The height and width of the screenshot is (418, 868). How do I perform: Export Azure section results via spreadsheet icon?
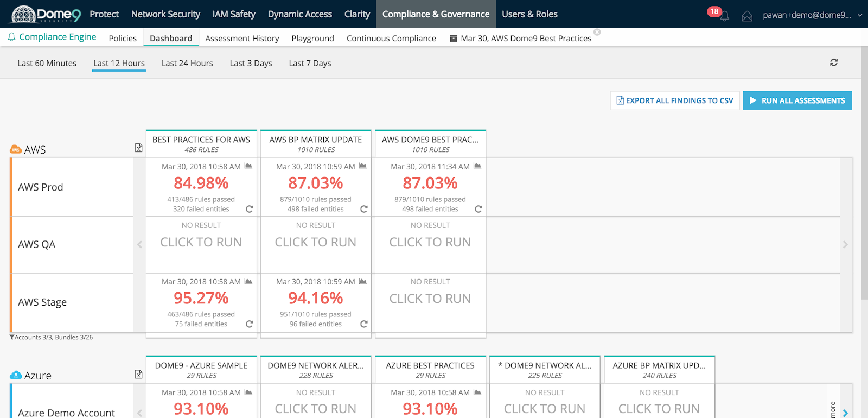tap(138, 374)
